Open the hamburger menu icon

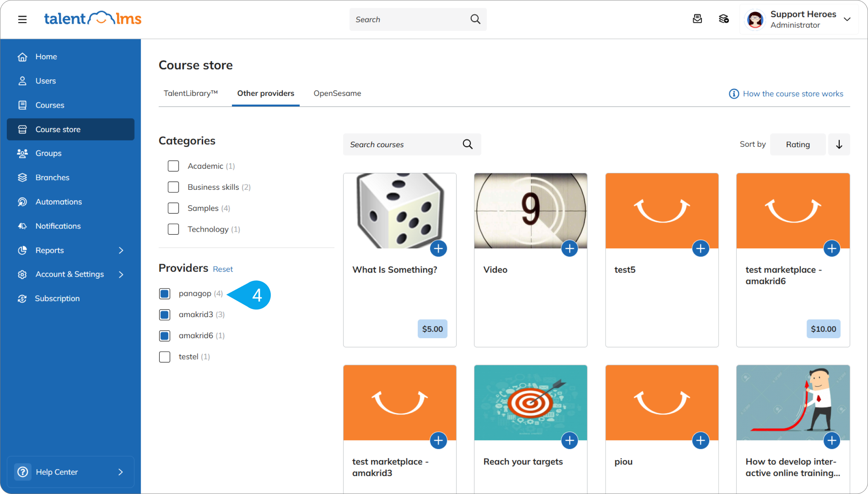(22, 19)
